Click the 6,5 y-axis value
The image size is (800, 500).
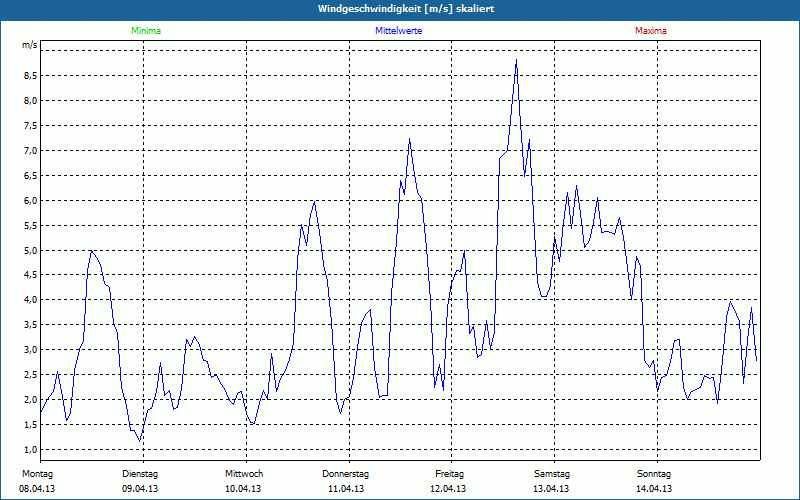click(x=30, y=176)
